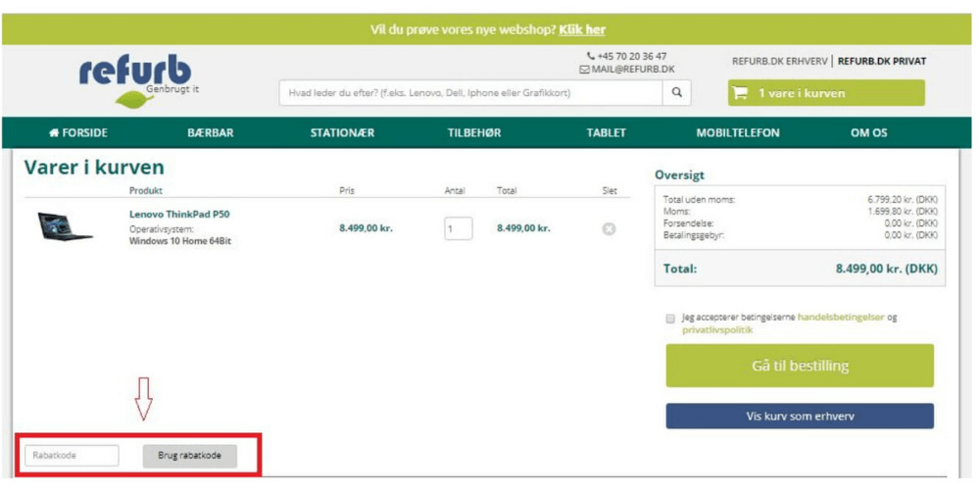Remove Lenovo ThinkPad P50 with the delete icon

coord(609,228)
